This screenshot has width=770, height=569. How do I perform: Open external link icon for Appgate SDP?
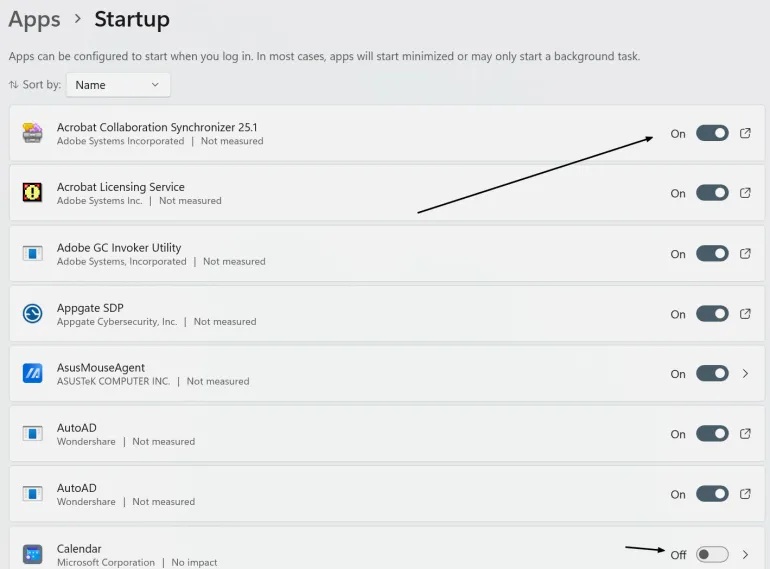(745, 314)
